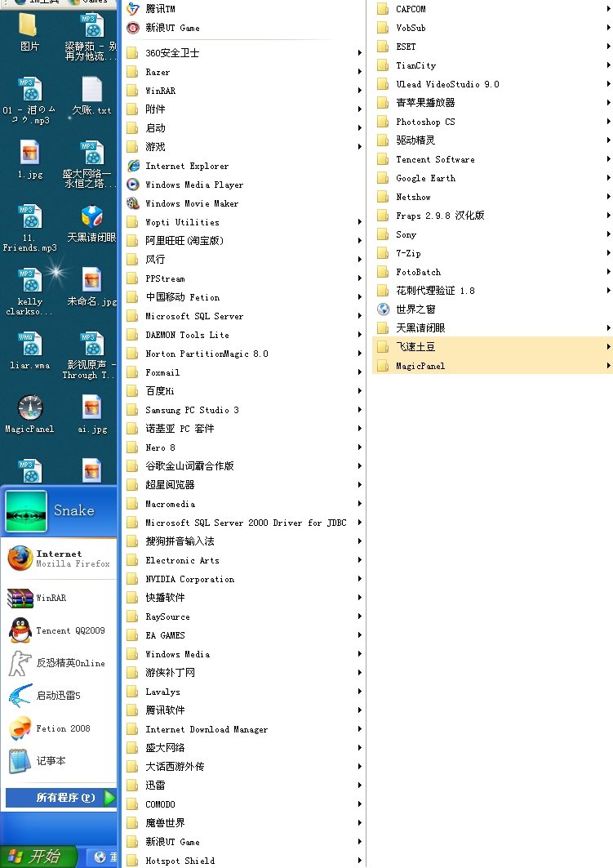
Task: Open WinRAR from the pinned Start list
Action: (x=20, y=598)
